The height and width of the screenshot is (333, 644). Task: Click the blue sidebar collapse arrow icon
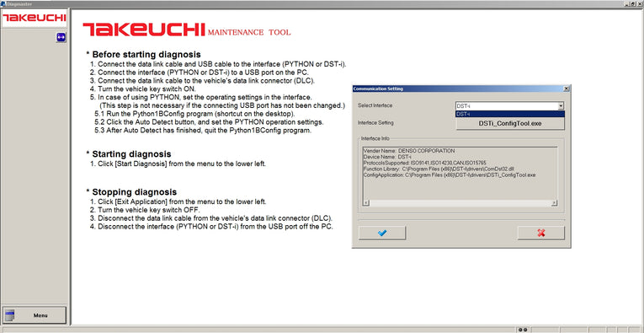pyautogui.click(x=61, y=37)
